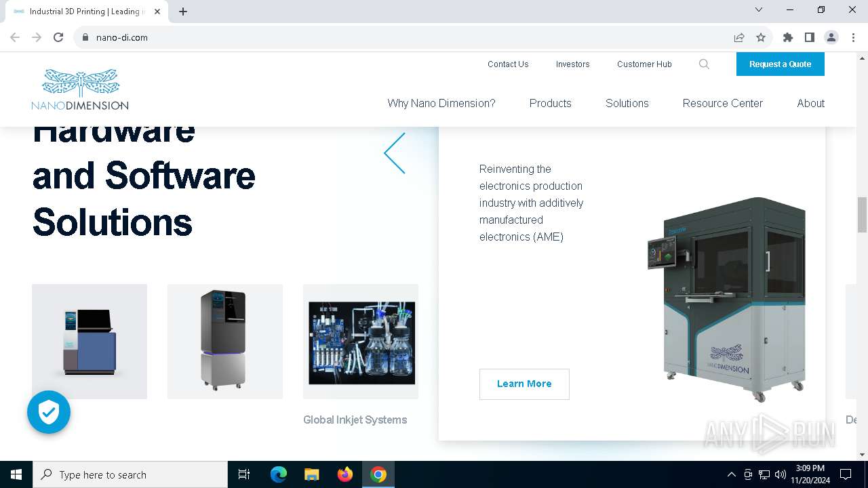Viewport: 868px width, 488px height.
Task: Bookmark this page with the star icon
Action: coord(761,37)
